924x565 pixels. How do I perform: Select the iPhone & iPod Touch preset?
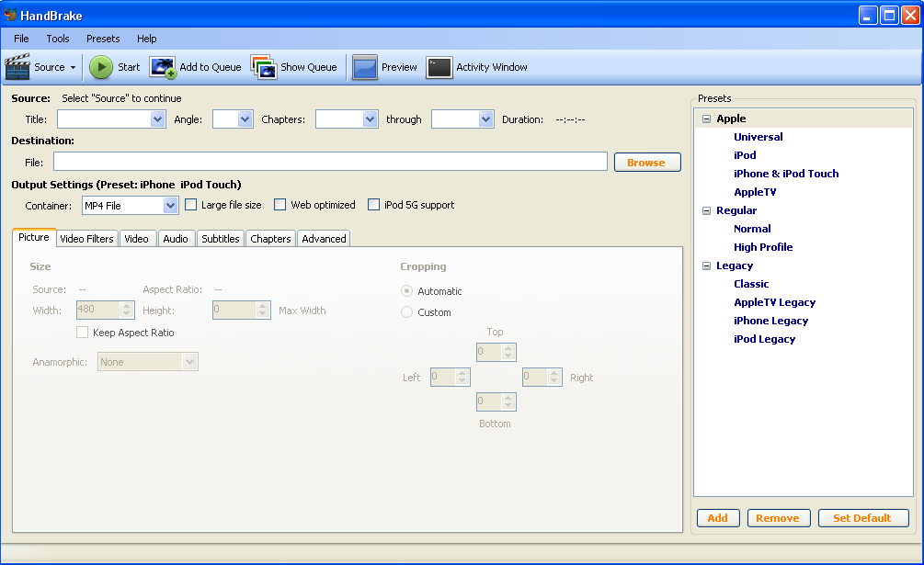pos(785,174)
